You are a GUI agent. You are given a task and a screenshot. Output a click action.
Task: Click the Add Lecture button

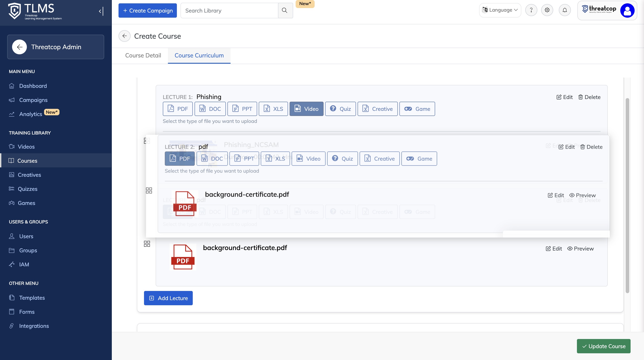tap(168, 298)
